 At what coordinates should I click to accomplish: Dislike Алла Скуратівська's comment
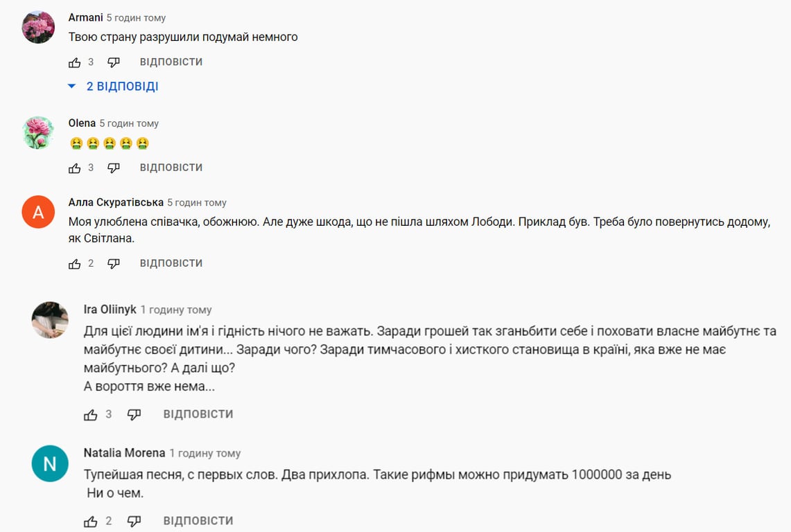coord(114,263)
